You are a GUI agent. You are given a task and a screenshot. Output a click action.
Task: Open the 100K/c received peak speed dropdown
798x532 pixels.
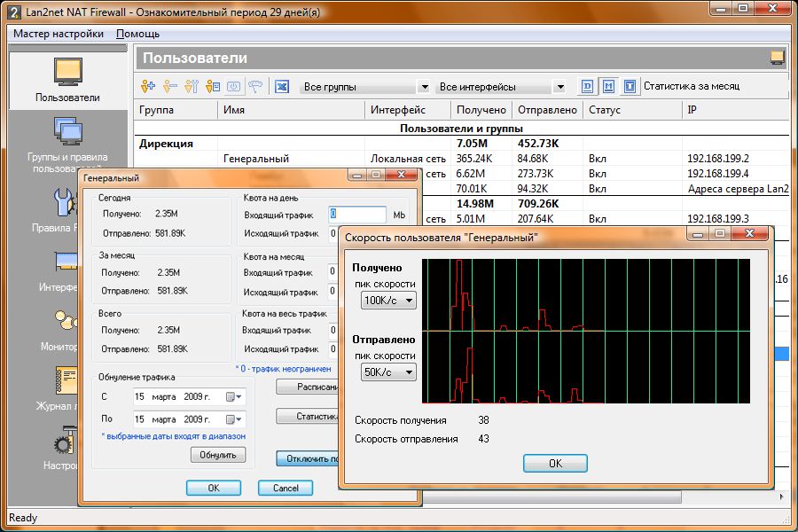tap(388, 301)
